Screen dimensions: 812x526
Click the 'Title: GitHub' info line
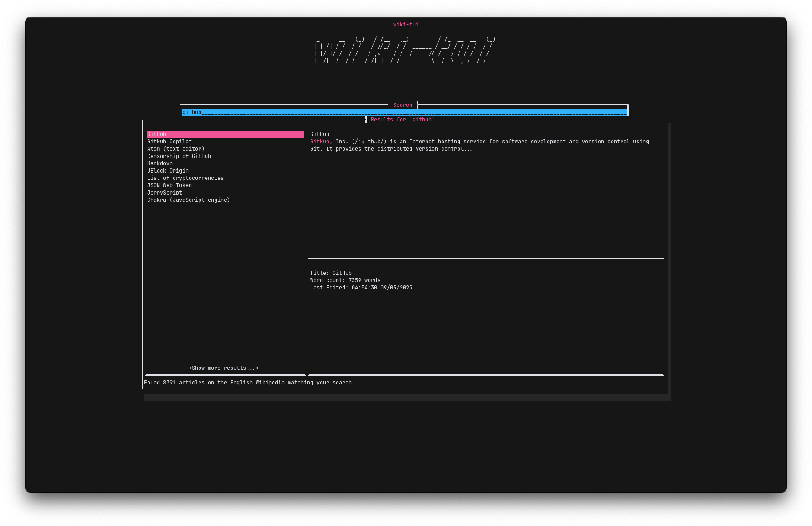point(331,273)
